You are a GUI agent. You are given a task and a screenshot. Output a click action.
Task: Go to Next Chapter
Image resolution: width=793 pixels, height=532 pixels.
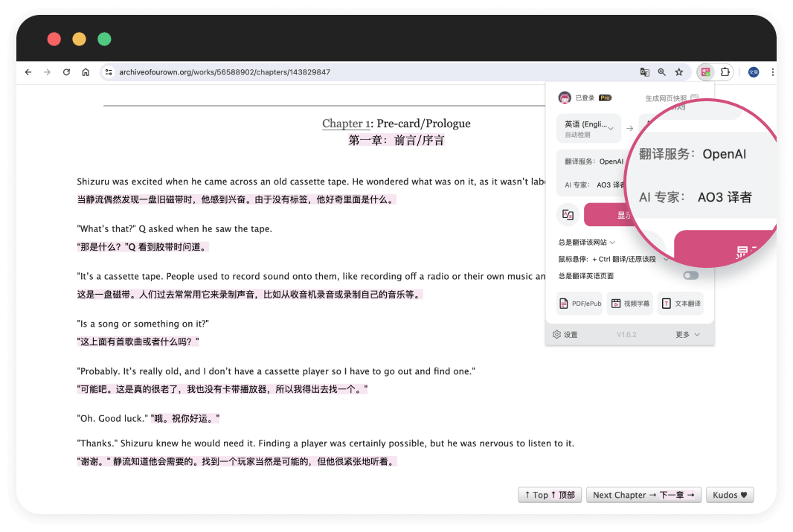click(643, 495)
